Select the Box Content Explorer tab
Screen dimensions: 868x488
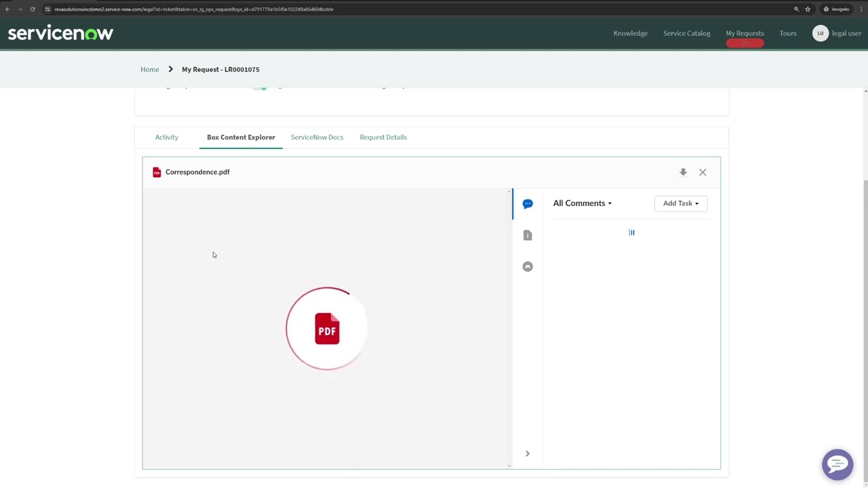click(x=241, y=137)
